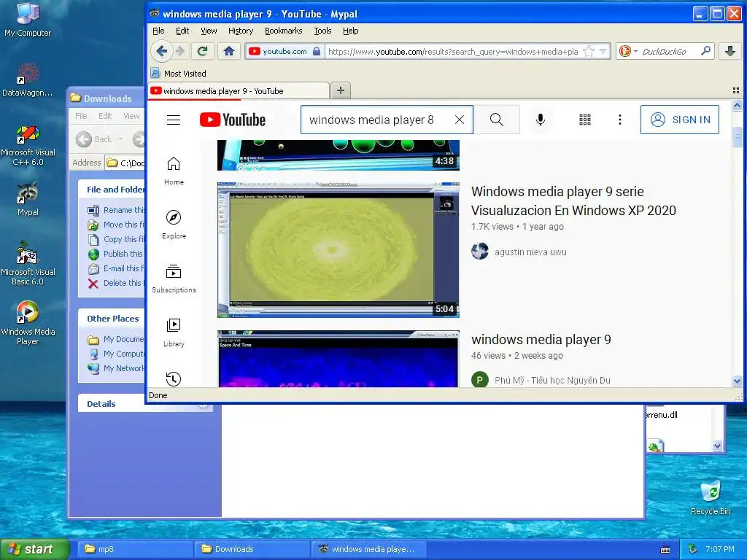The image size is (747, 560).
Task: Click the SIGN IN button
Action: pyautogui.click(x=679, y=120)
